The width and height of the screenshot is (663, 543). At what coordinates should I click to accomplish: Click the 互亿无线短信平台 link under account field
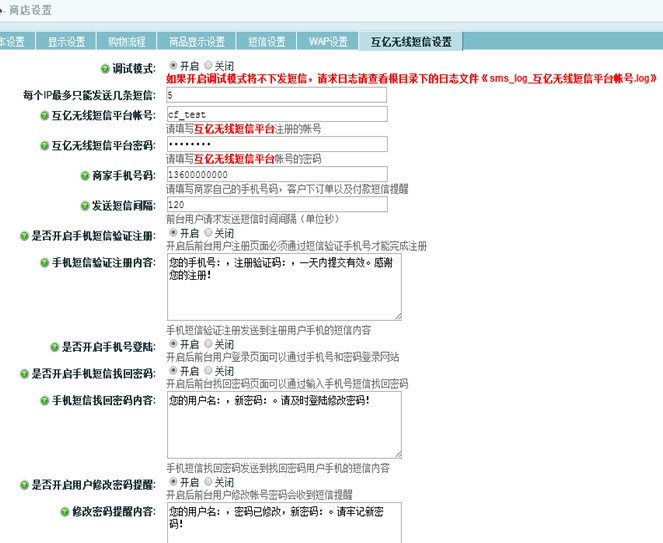pyautogui.click(x=234, y=129)
